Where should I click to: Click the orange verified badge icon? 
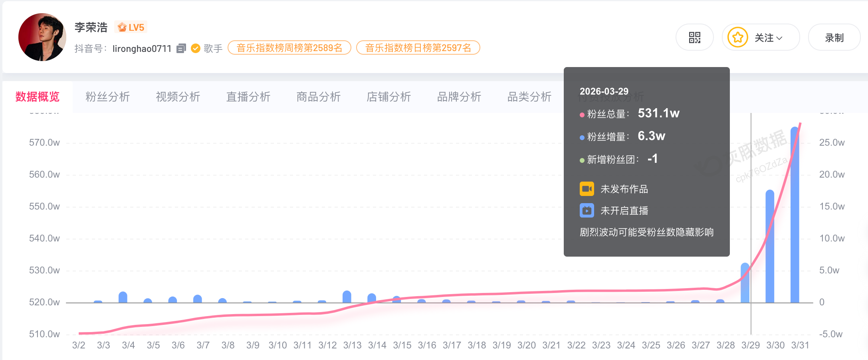click(x=195, y=48)
